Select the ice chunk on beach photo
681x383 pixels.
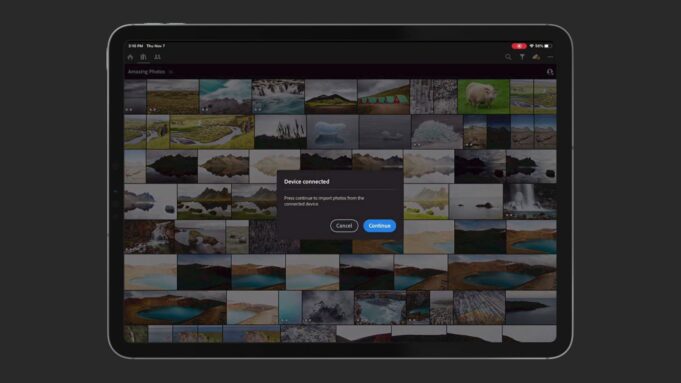point(436,132)
